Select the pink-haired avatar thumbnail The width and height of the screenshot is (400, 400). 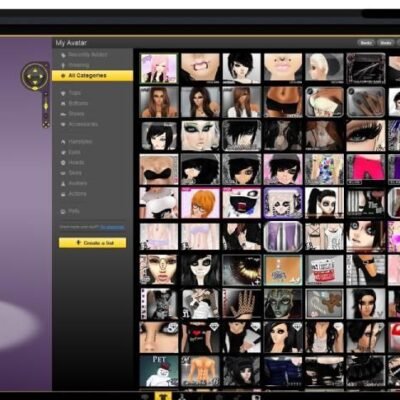159,68
